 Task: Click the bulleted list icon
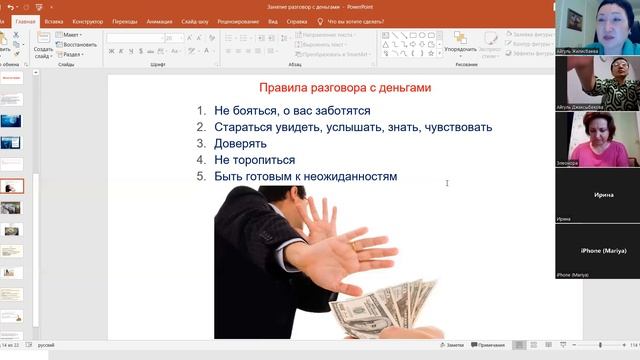click(x=230, y=38)
